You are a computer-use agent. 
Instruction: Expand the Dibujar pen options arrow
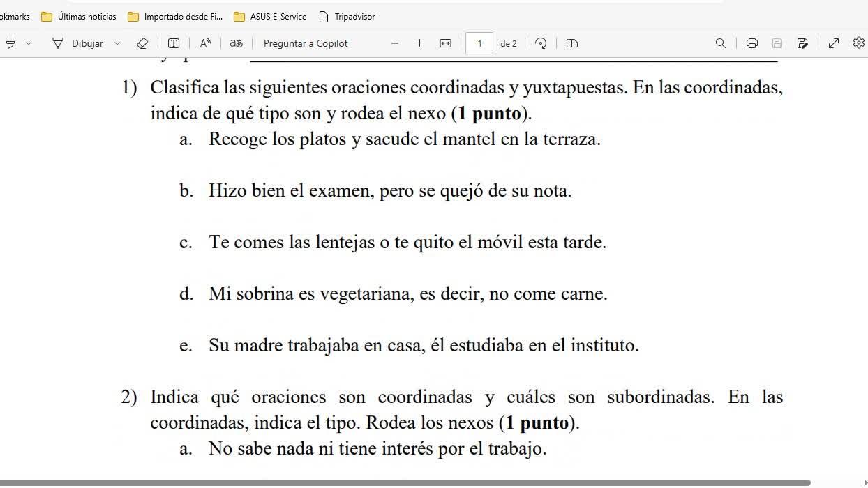pos(117,43)
